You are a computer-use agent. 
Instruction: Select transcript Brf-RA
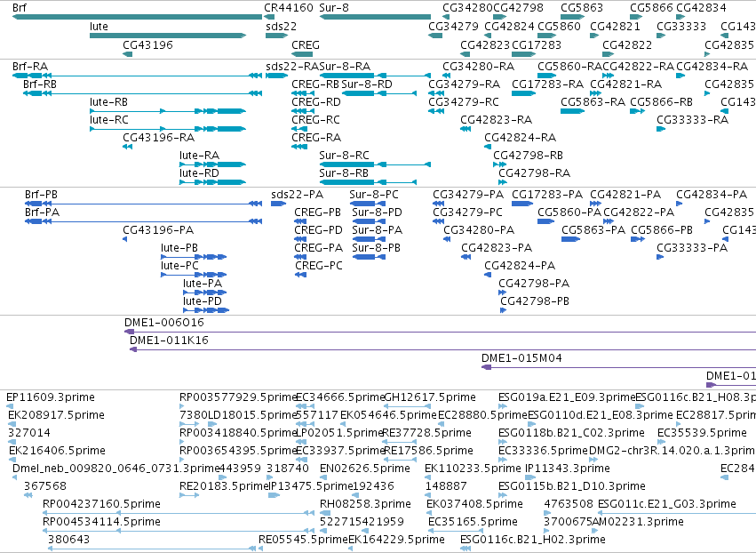coord(138,76)
